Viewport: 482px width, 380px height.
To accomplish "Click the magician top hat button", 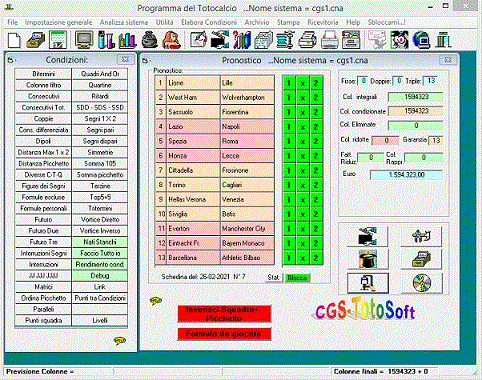I will click(x=368, y=259).
